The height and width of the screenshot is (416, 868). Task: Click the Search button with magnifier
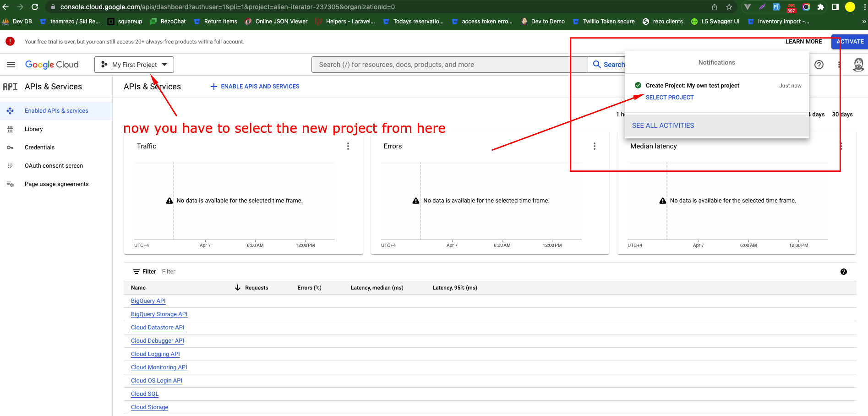[608, 65]
